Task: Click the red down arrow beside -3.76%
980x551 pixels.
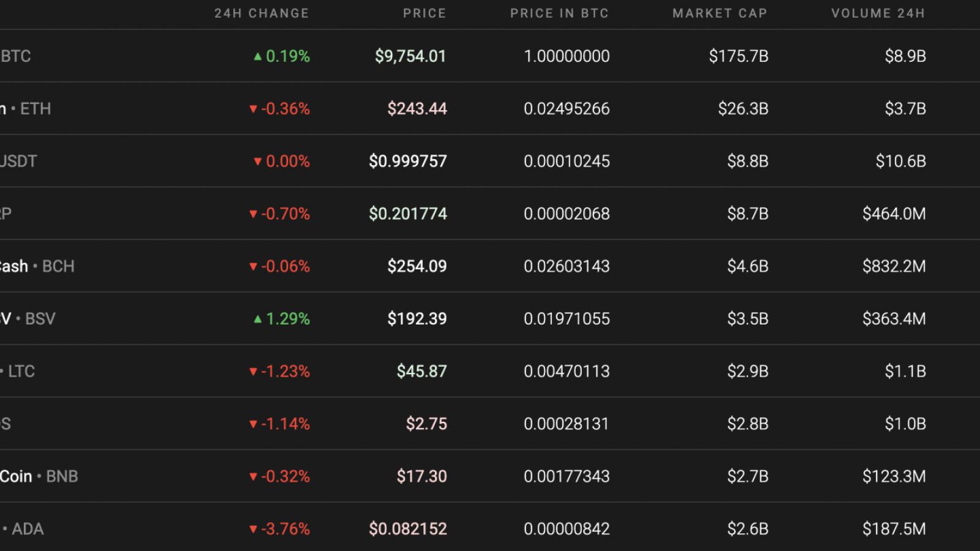Action: coord(253,529)
